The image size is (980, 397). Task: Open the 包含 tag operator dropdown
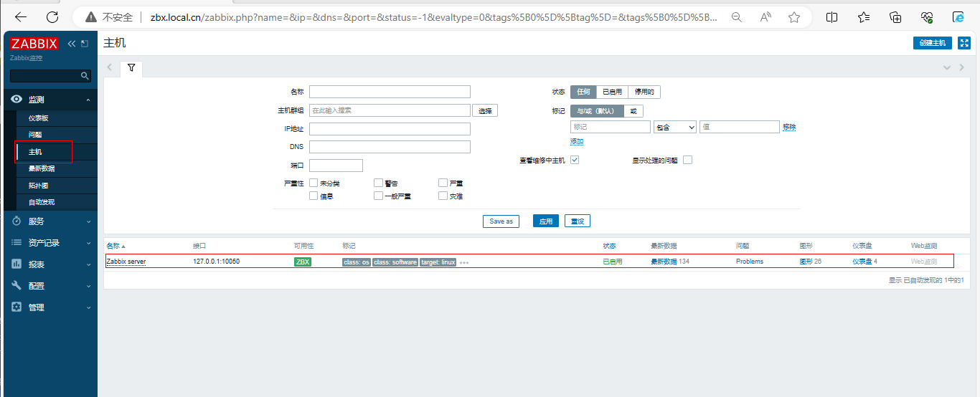pyautogui.click(x=674, y=127)
